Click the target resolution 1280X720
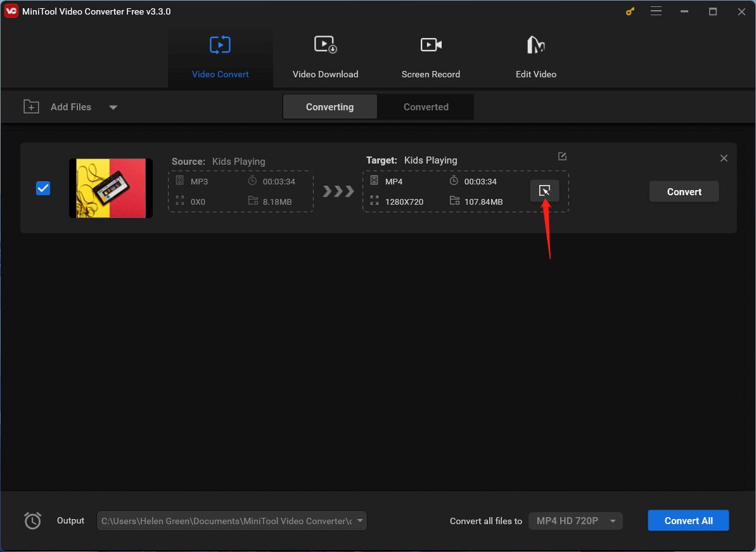The width and height of the screenshot is (756, 552). click(404, 202)
